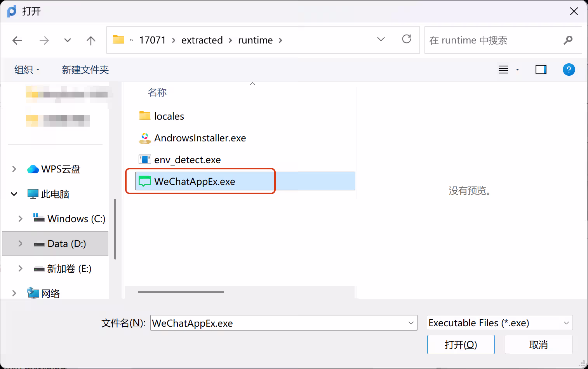Change the file view layout
Image resolution: width=588 pixels, height=369 pixels.
[503, 70]
